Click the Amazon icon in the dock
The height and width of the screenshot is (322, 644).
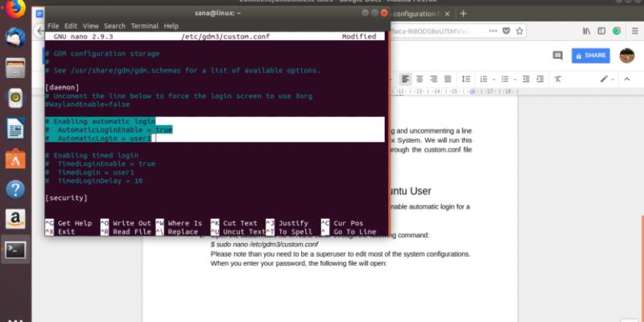tap(15, 219)
